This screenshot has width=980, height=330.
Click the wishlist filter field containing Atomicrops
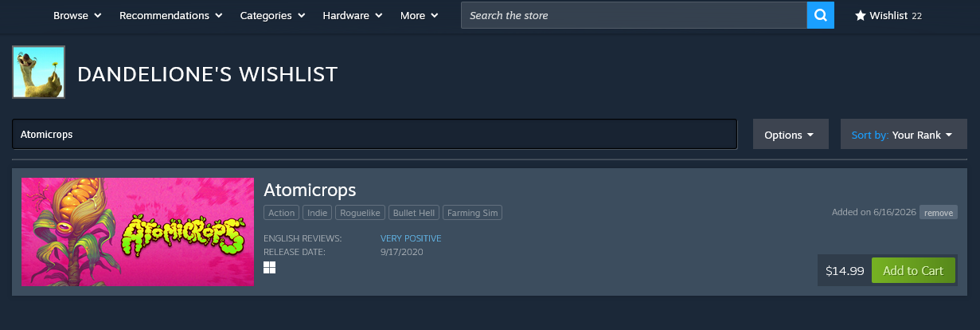point(374,135)
